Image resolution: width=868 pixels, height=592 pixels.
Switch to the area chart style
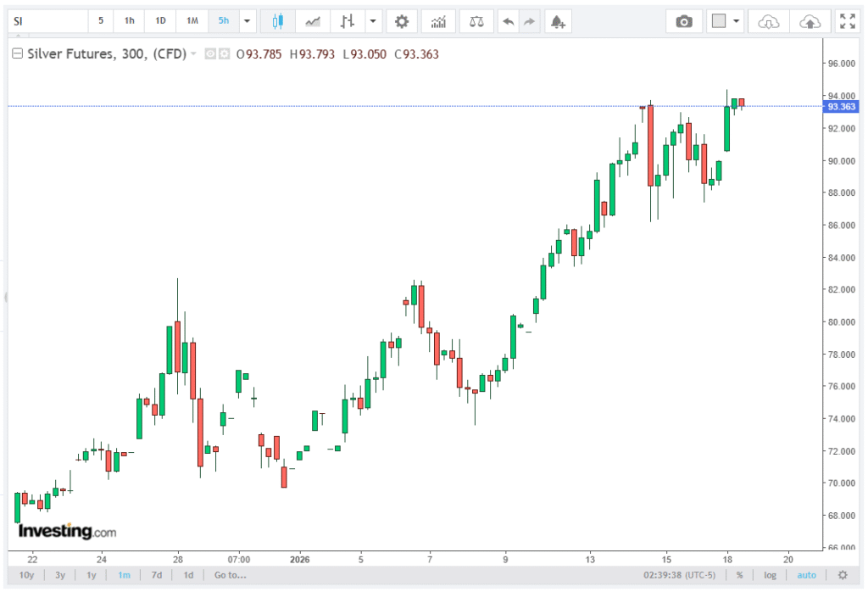point(313,21)
